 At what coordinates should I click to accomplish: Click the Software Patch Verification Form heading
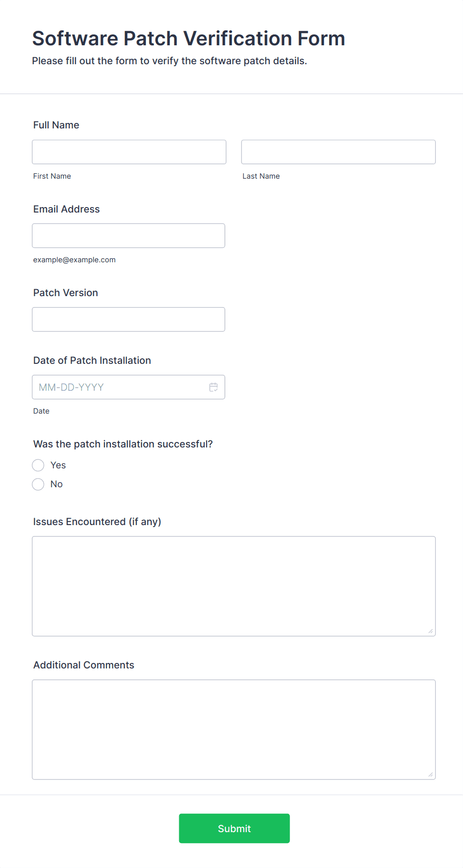(x=189, y=38)
